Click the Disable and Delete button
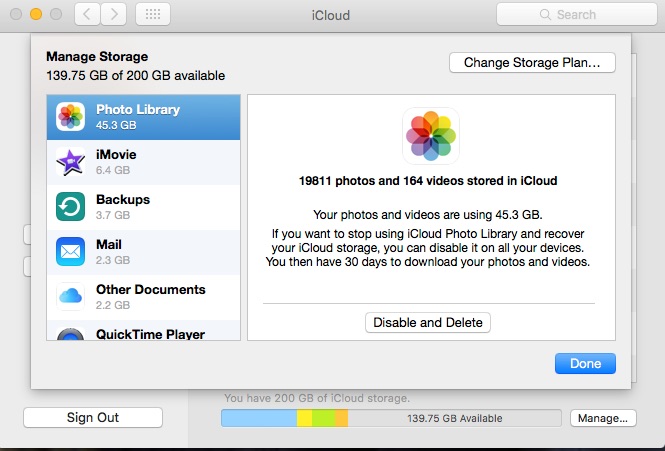The width and height of the screenshot is (665, 451). [x=428, y=322]
